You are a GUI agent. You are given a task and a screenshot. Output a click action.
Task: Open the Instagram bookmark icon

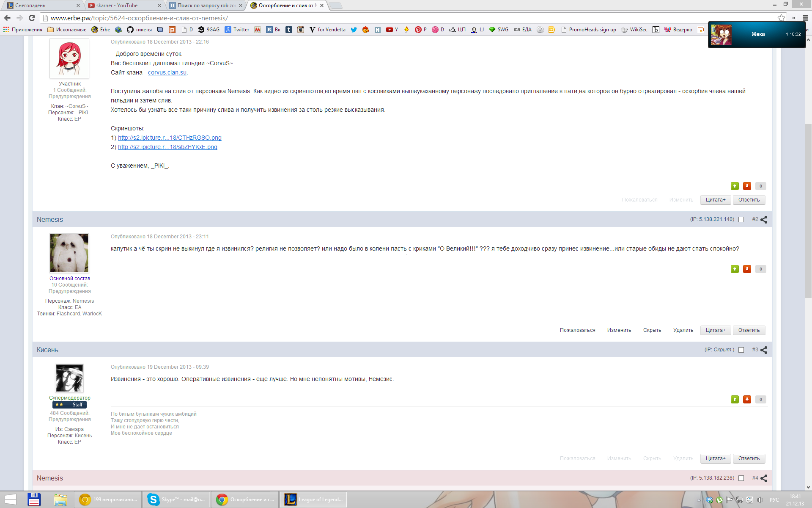point(301,30)
